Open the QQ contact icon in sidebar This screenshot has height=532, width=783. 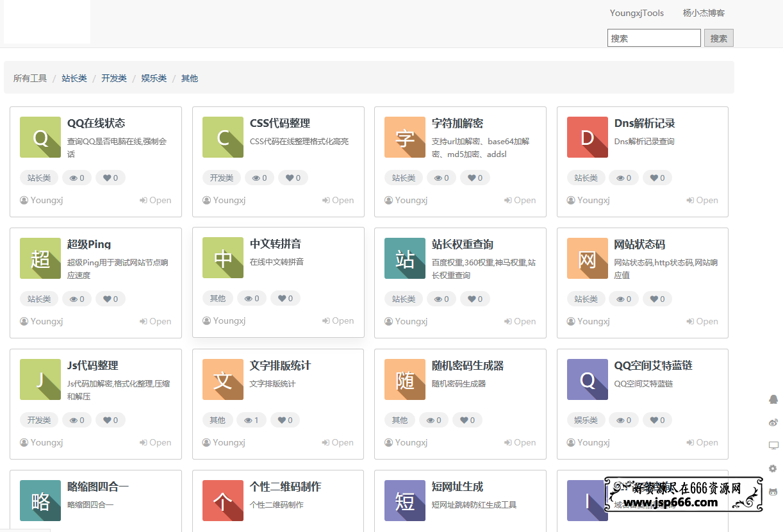point(773,399)
